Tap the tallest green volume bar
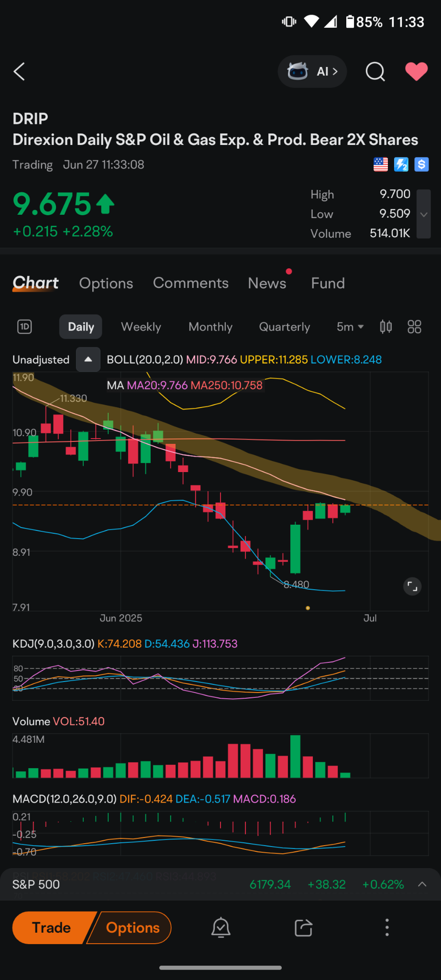This screenshot has width=441, height=980. [296, 756]
